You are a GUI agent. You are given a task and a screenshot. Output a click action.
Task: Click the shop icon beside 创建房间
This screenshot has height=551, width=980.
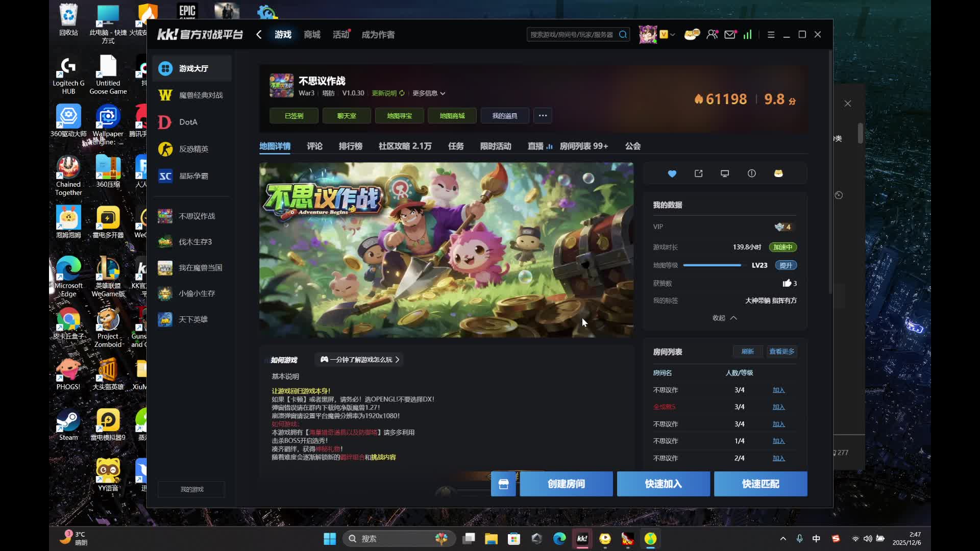click(x=503, y=484)
